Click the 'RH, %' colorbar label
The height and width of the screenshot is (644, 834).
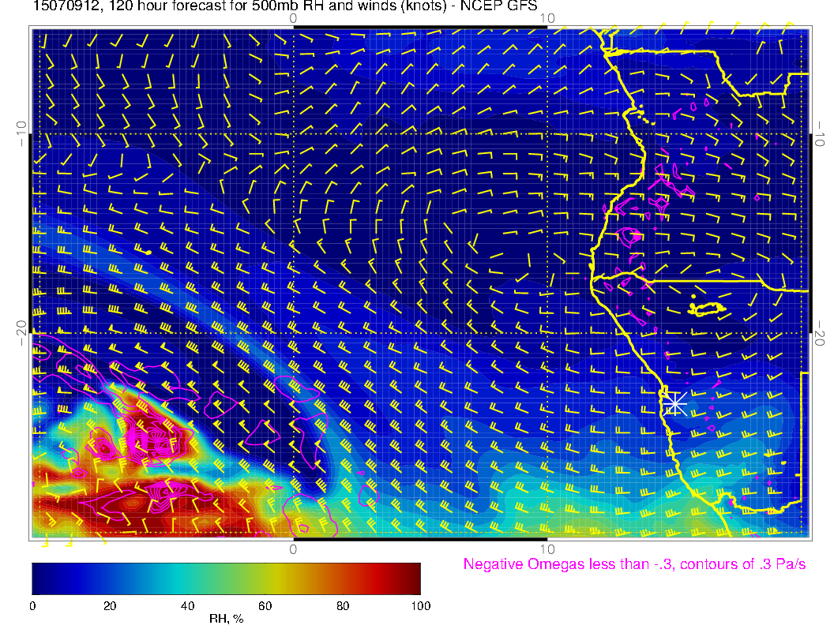click(226, 620)
